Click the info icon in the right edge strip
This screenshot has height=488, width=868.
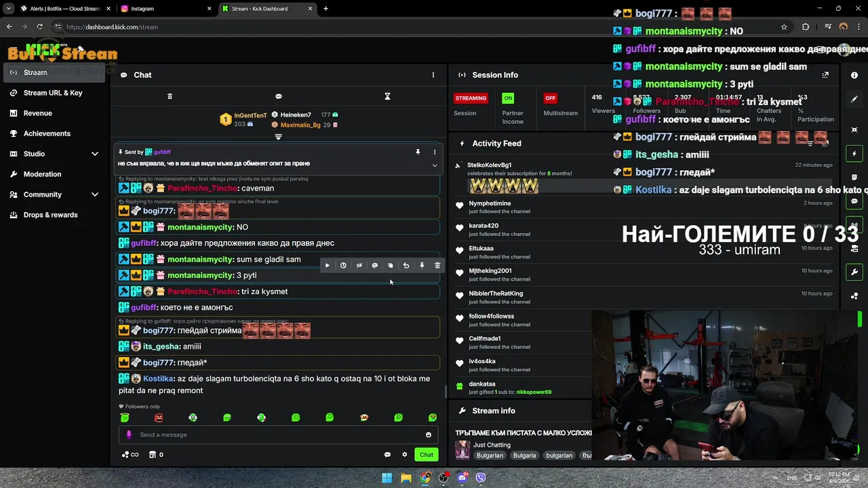click(x=854, y=75)
